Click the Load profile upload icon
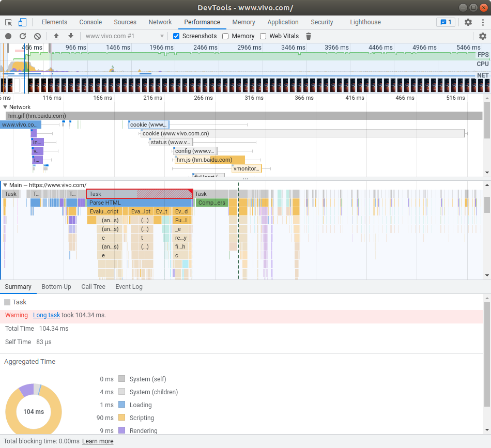The height and width of the screenshot is (448, 491). click(x=56, y=36)
